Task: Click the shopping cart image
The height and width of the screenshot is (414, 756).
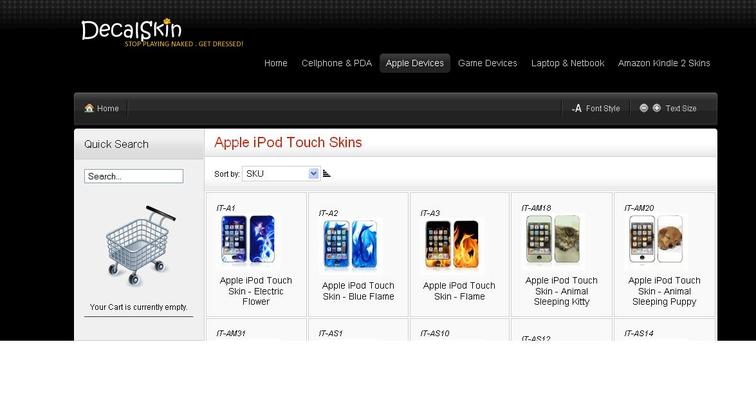Action: coord(139,245)
